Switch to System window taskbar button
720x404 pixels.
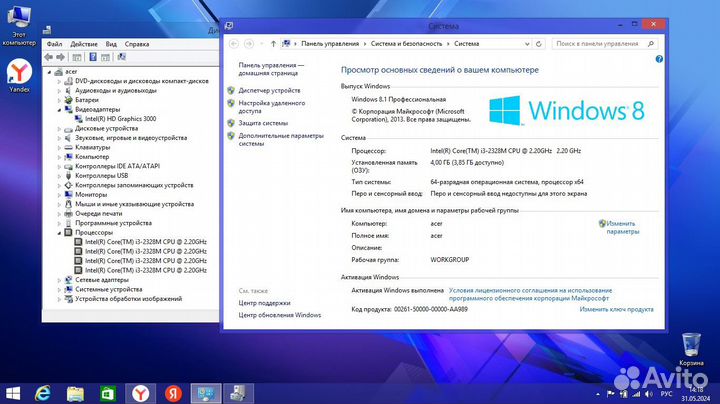tap(206, 393)
